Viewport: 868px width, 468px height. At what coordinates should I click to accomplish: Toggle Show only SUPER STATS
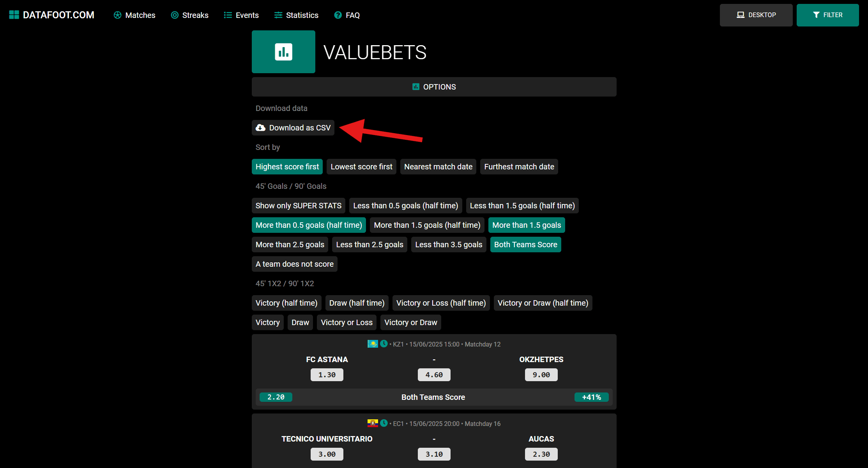[x=299, y=206]
